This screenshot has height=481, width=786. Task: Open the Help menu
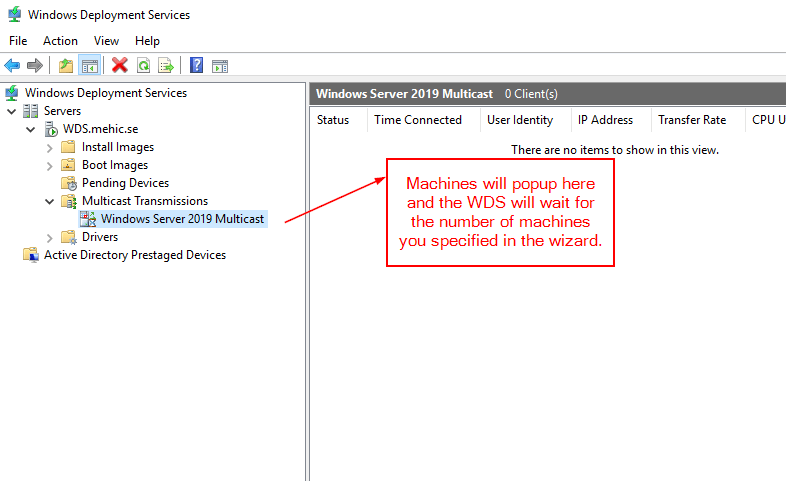(x=147, y=41)
